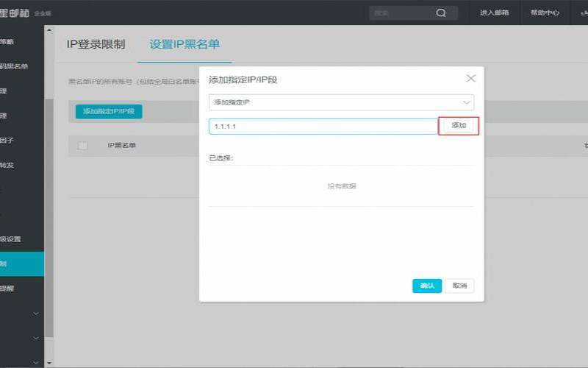This screenshot has width=588, height=368.
Task: Close the 添加指定IP/IP段 dialog with the X
Action: (470, 78)
